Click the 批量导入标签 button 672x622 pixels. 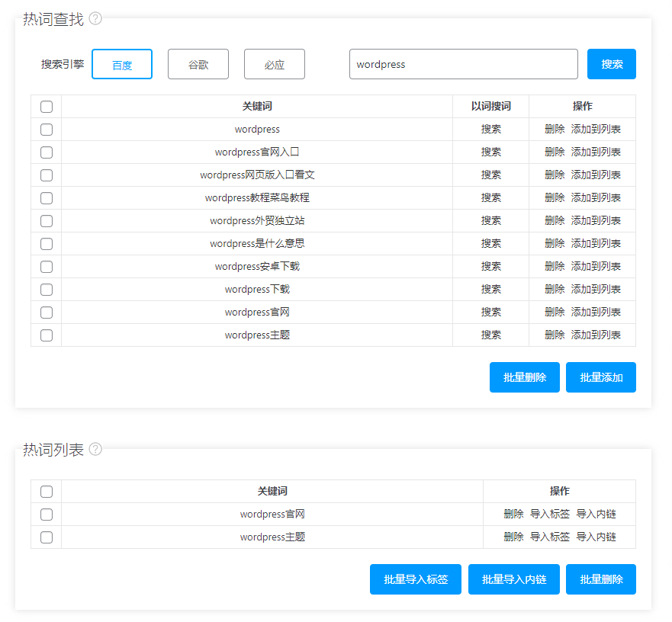coord(416,579)
